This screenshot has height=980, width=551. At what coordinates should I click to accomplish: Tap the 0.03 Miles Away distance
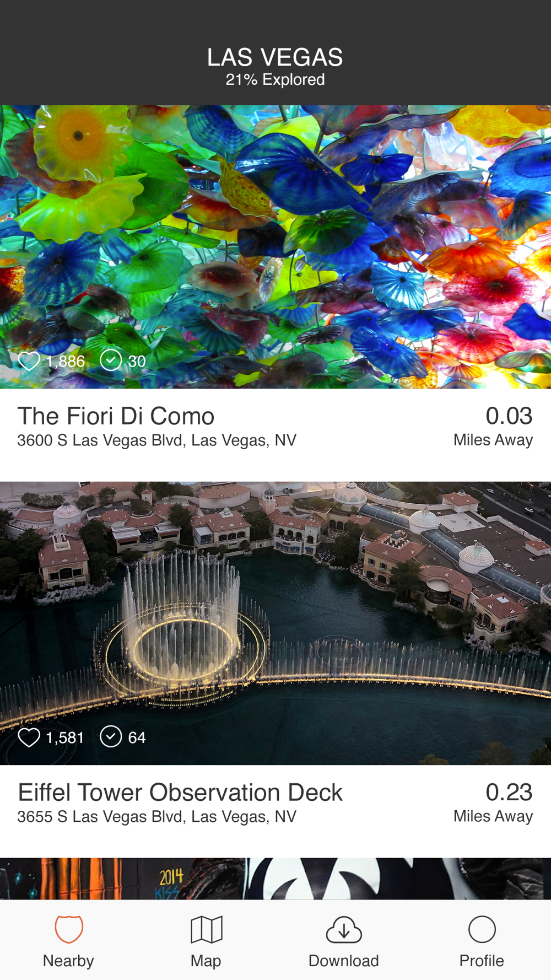[493, 426]
